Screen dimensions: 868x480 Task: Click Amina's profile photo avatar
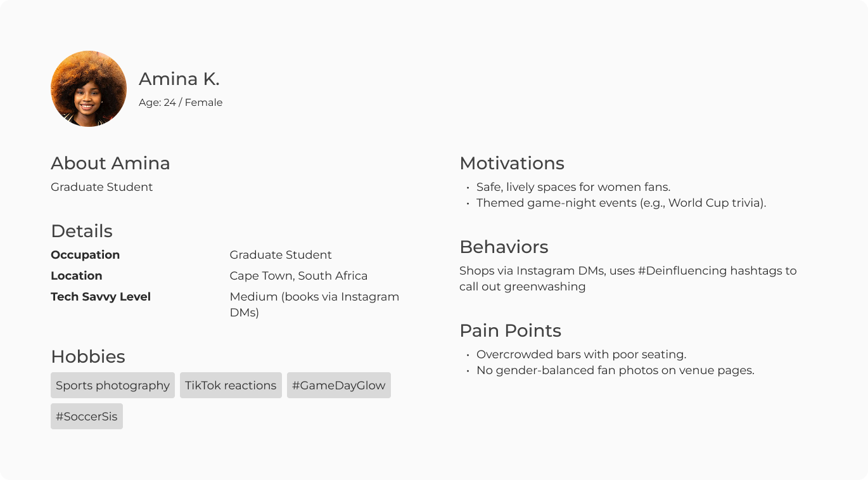(x=89, y=89)
